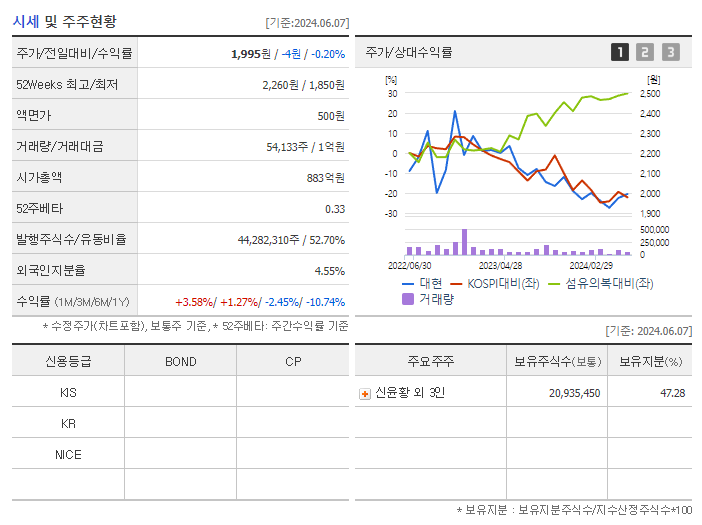Switch chart to view 3

671,52
